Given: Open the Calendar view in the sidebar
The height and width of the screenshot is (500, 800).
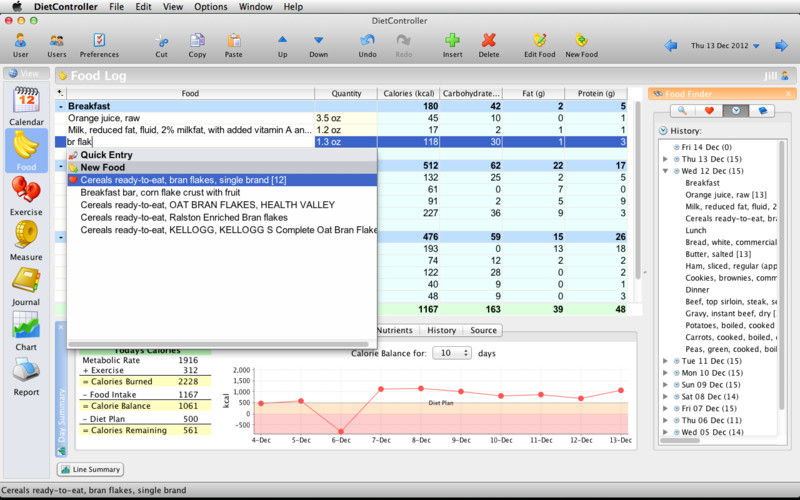Looking at the screenshot, I should [x=26, y=106].
